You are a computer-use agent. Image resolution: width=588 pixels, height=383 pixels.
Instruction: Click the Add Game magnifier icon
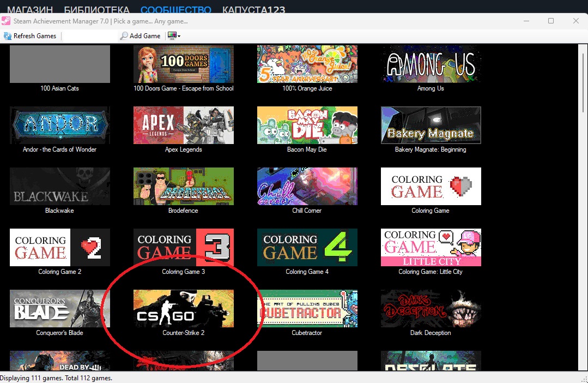124,36
